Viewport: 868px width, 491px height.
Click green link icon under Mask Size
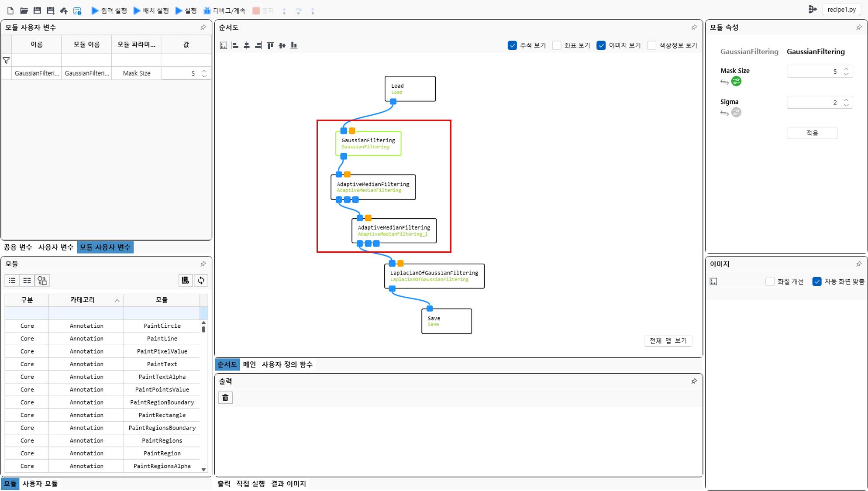736,82
